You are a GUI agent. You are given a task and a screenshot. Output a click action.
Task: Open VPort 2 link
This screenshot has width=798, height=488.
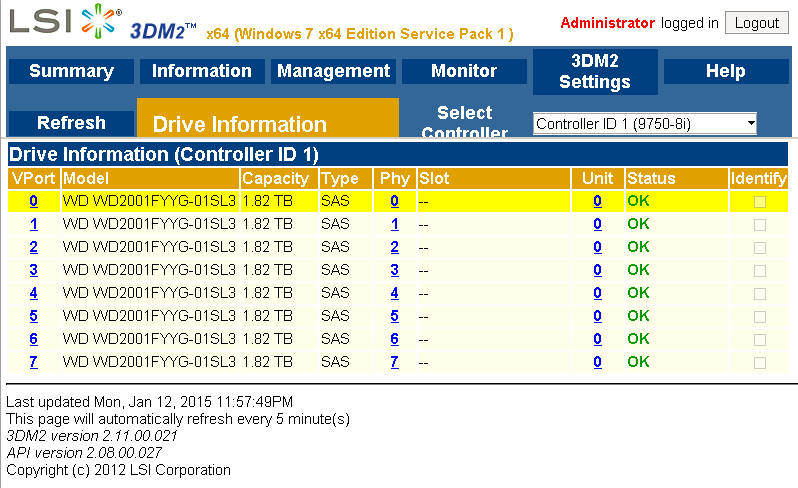(x=34, y=247)
